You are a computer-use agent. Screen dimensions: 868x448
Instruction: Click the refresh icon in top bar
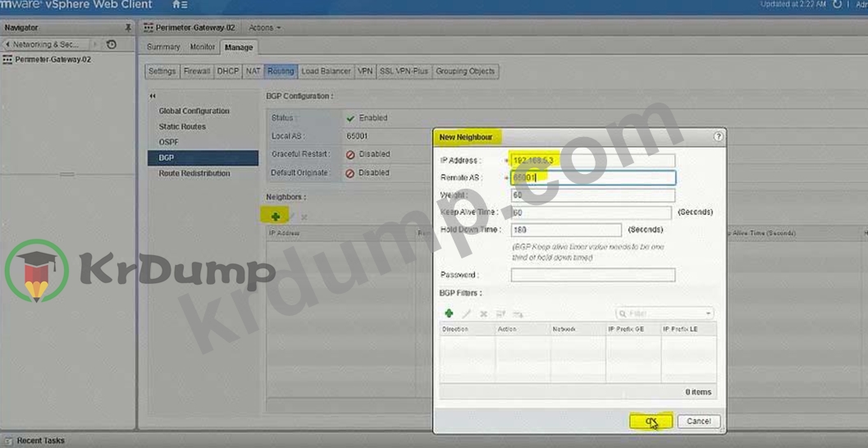tap(838, 4)
